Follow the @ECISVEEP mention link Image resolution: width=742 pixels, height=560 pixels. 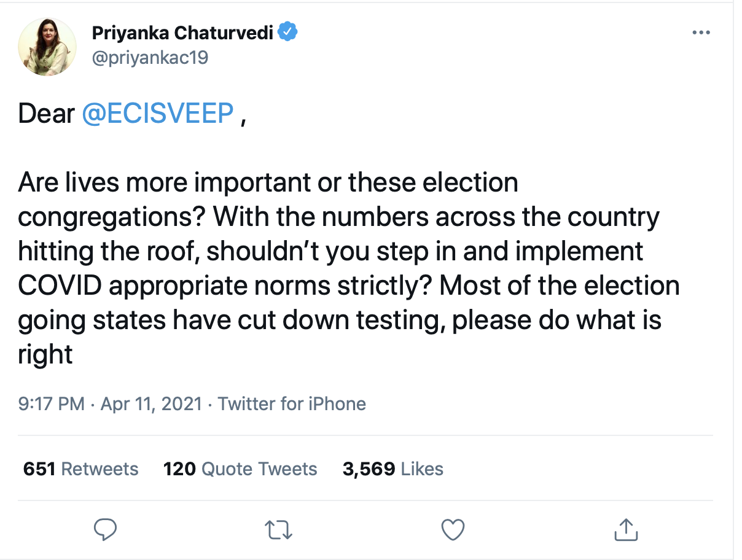(157, 114)
